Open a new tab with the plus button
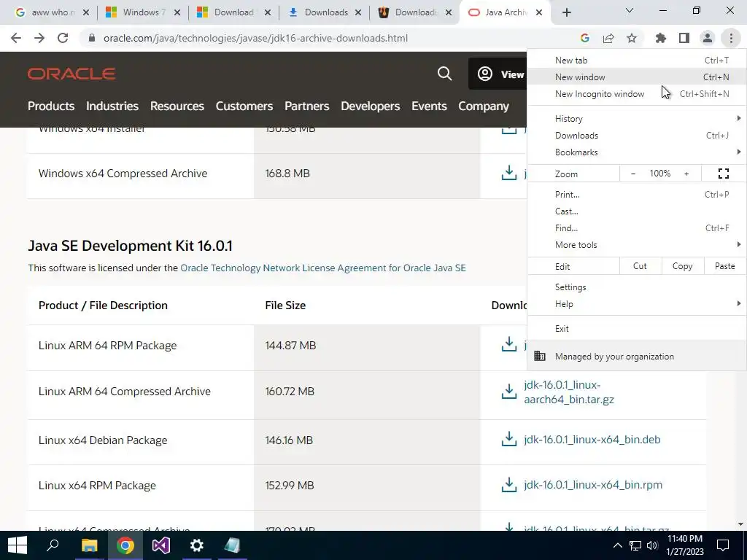747x560 pixels. (x=566, y=13)
